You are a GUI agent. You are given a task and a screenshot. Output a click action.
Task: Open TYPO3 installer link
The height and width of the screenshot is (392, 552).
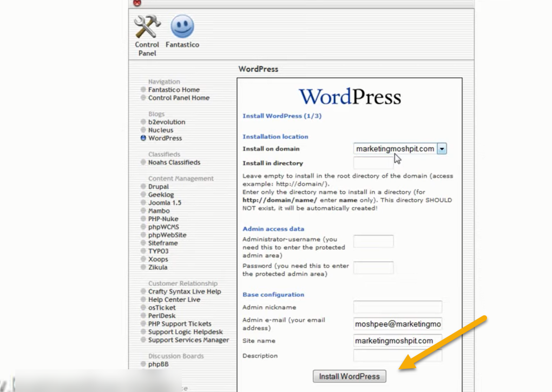point(159,251)
